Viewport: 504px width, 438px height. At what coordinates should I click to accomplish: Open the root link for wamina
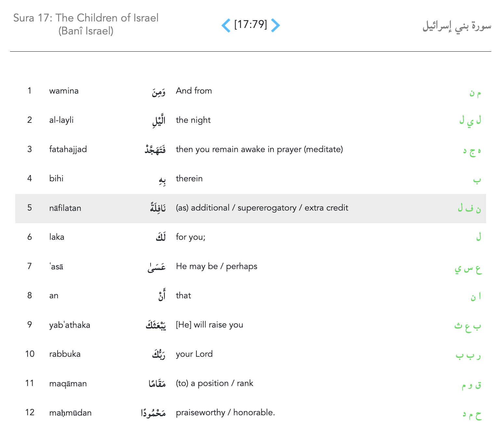click(475, 93)
